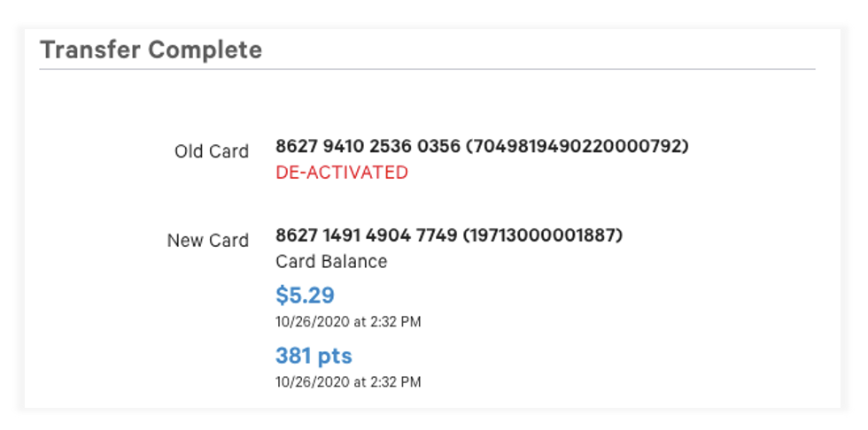Screen dimensions: 868x430
Task: Click new card ID 19713000001887 in parentheses
Action: click(543, 235)
